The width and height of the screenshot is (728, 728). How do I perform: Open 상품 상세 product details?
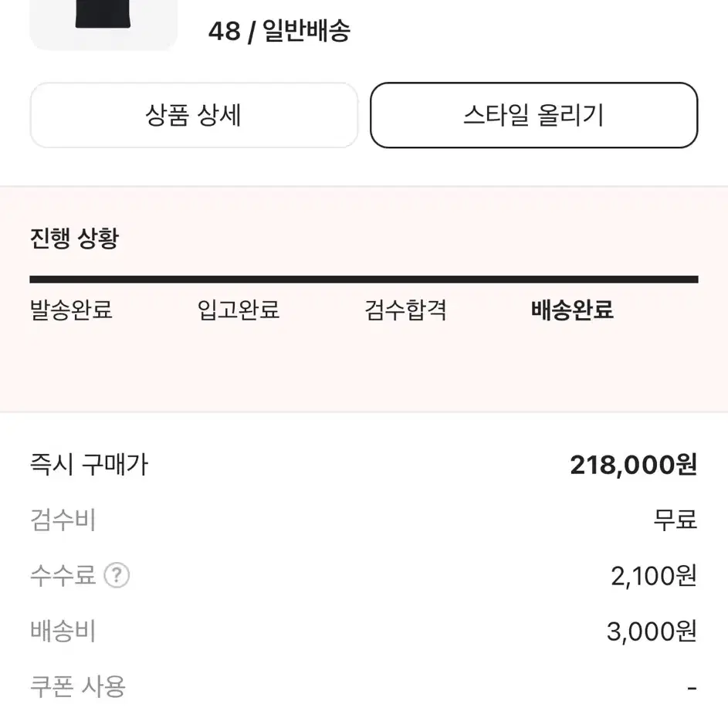click(x=194, y=115)
